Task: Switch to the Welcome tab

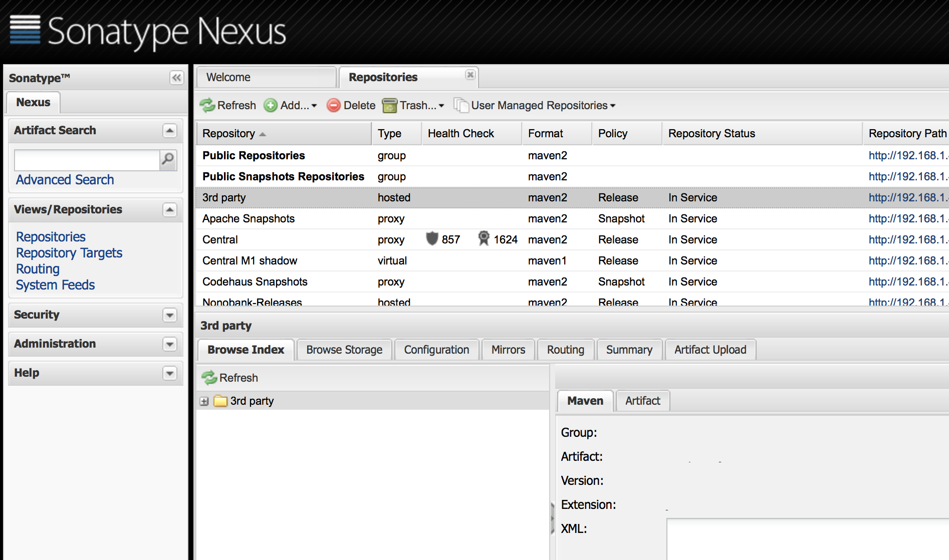Action: tap(266, 78)
